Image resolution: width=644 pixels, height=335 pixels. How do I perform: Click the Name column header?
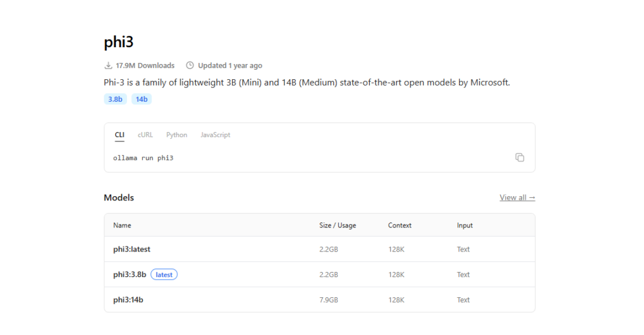pos(122,226)
